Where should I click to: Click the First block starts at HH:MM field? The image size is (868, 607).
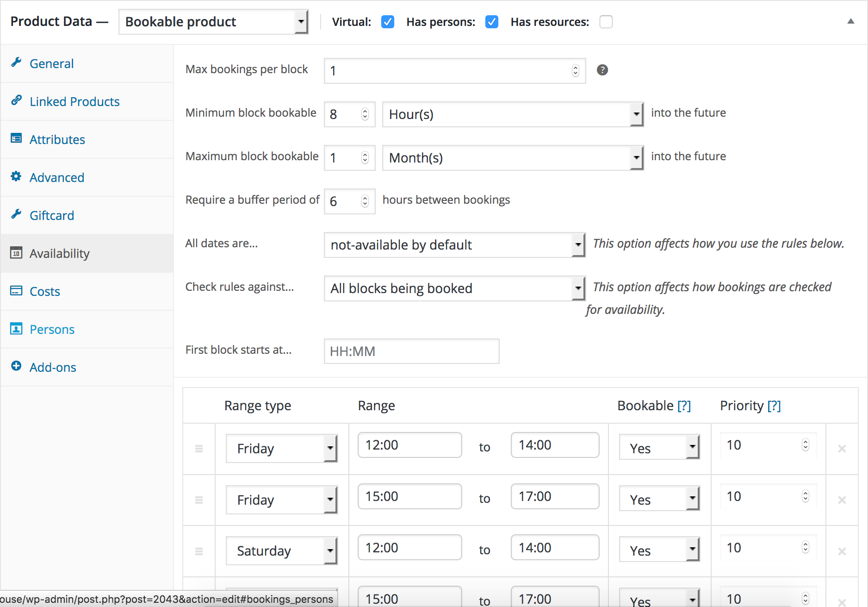click(x=411, y=351)
